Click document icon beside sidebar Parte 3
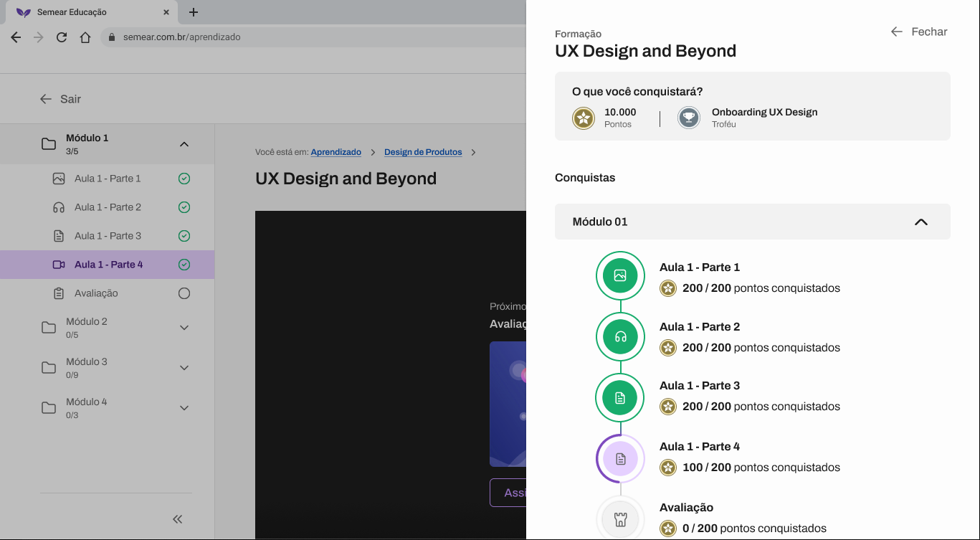 click(59, 236)
